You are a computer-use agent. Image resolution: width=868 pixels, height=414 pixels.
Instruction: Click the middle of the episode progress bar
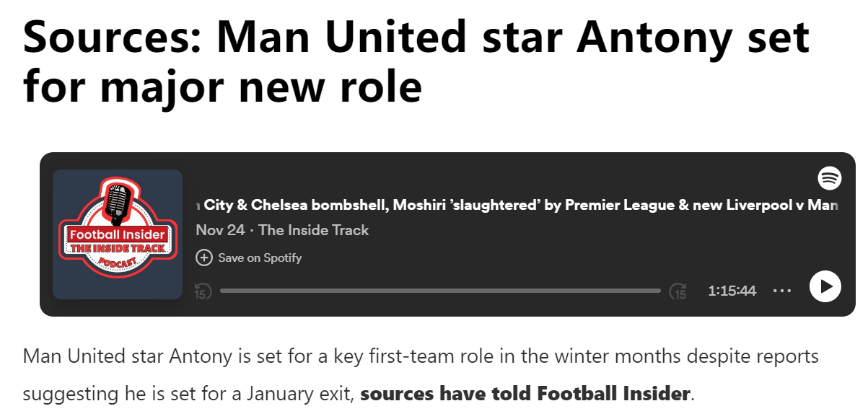point(440,291)
